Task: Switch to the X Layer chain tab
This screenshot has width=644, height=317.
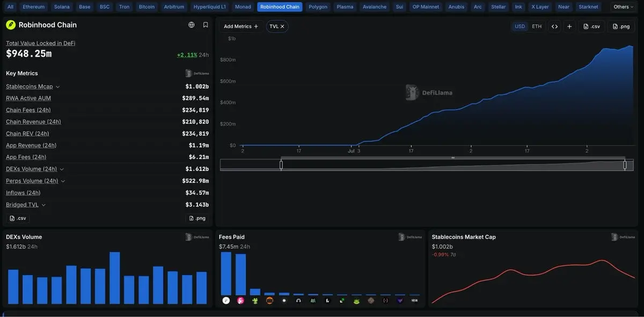Action: point(540,7)
